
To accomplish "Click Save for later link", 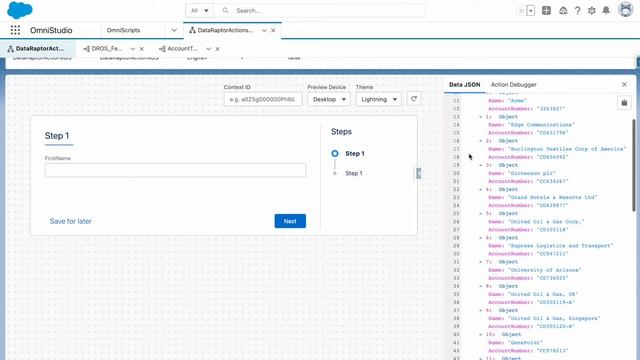I will coord(71,221).
